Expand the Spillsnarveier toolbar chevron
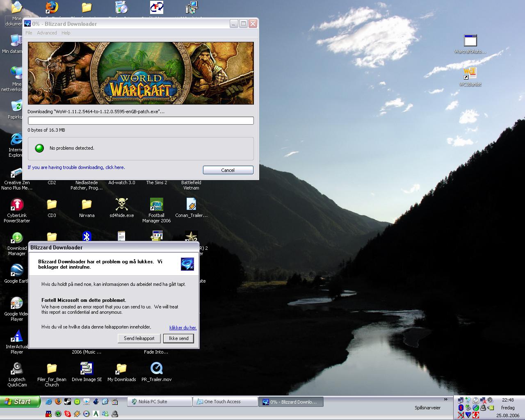 point(446,399)
